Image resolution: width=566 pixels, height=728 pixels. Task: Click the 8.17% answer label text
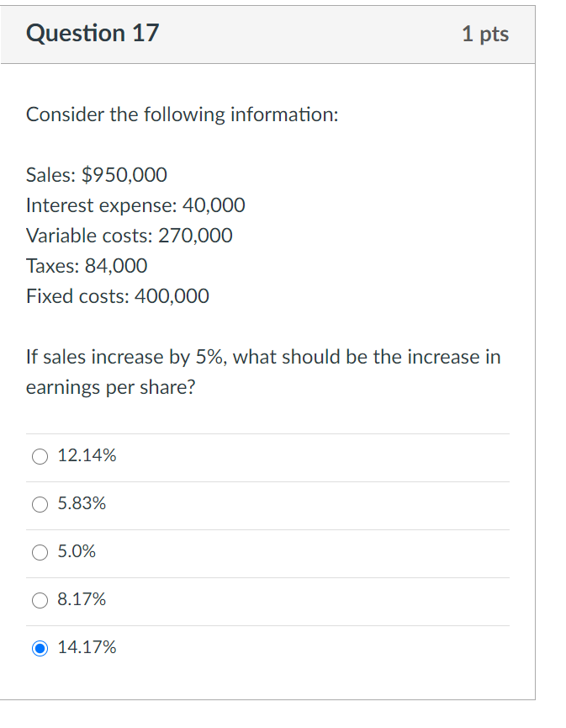point(82,600)
